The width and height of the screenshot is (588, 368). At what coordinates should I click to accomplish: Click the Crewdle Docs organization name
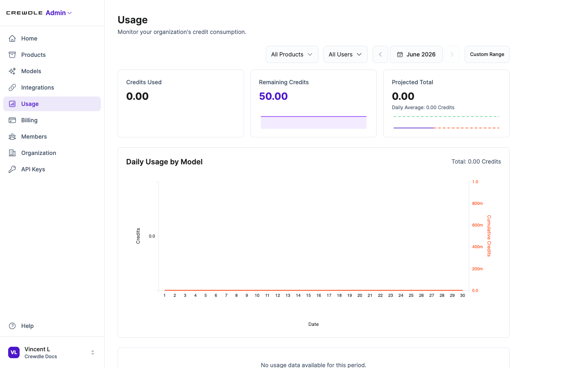coord(41,357)
